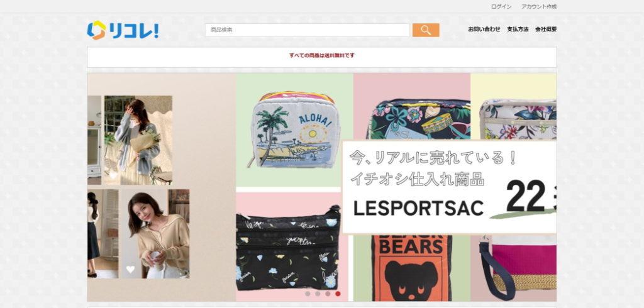The width and height of the screenshot is (644, 308).
Task: Open the 支払方法 menu item
Action: pyautogui.click(x=518, y=29)
